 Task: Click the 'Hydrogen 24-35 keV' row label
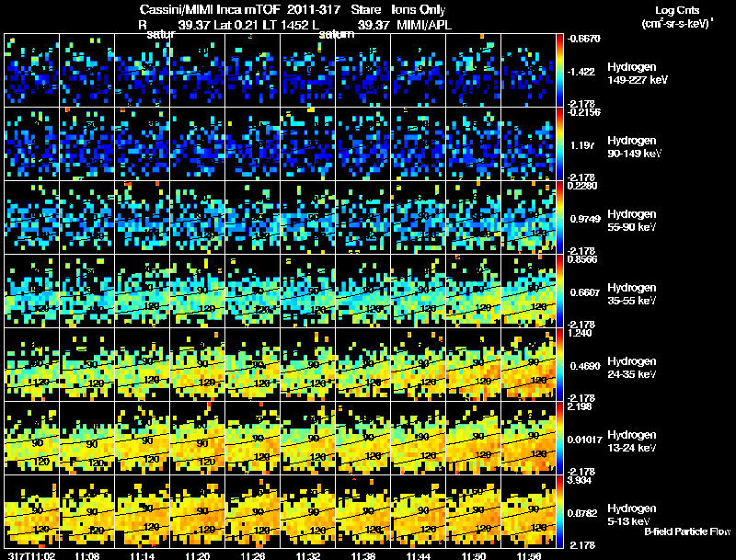tap(632, 368)
